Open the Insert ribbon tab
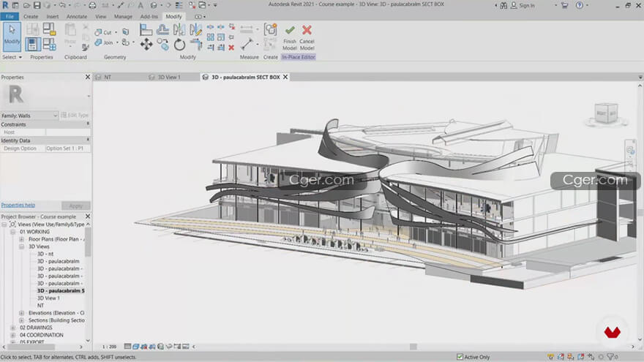 [x=53, y=16]
